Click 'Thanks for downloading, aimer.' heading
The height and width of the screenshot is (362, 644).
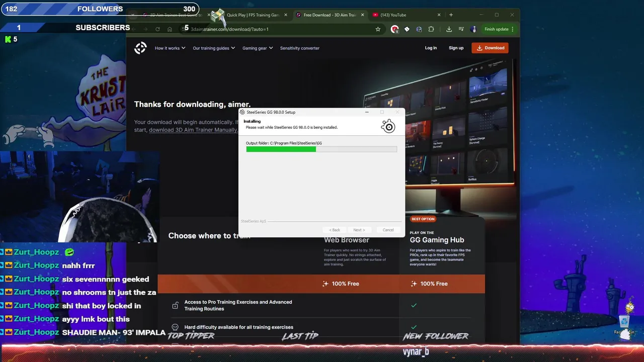tap(192, 104)
